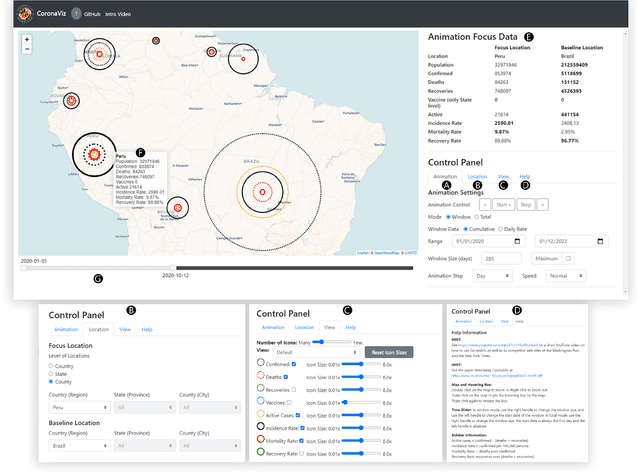Switch to the Location tab in Control Panel
The width and height of the screenshot is (640, 473).
(478, 176)
